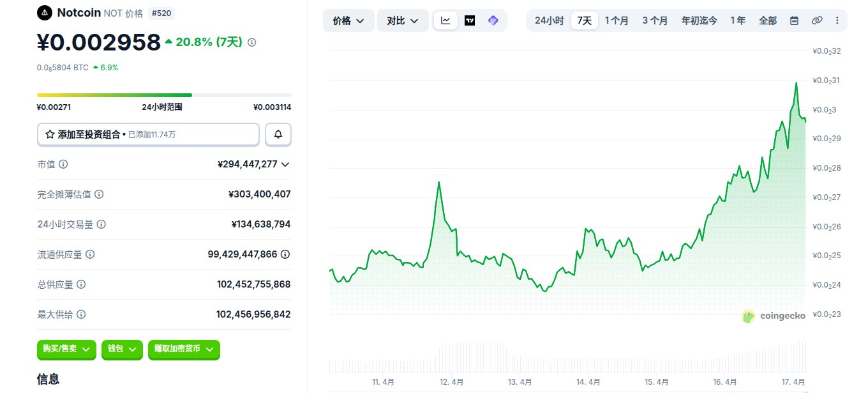The height and width of the screenshot is (393, 868).
Task: Select the 1年 time range
Action: click(x=738, y=20)
